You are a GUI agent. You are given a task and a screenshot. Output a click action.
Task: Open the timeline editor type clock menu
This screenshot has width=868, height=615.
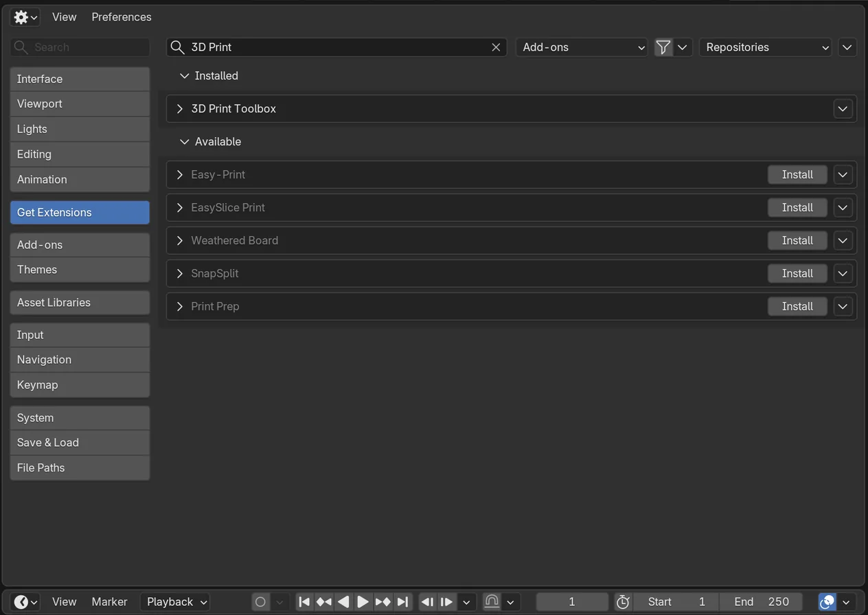[25, 602]
